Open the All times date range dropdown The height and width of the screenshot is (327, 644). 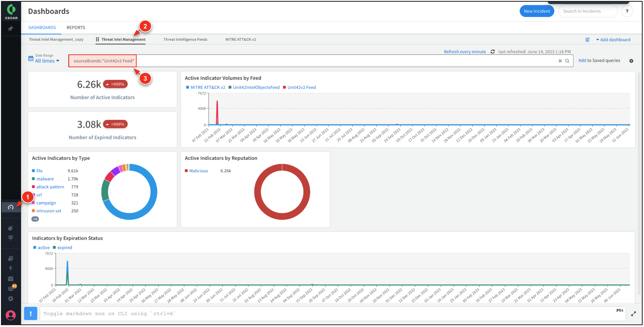pyautogui.click(x=47, y=61)
